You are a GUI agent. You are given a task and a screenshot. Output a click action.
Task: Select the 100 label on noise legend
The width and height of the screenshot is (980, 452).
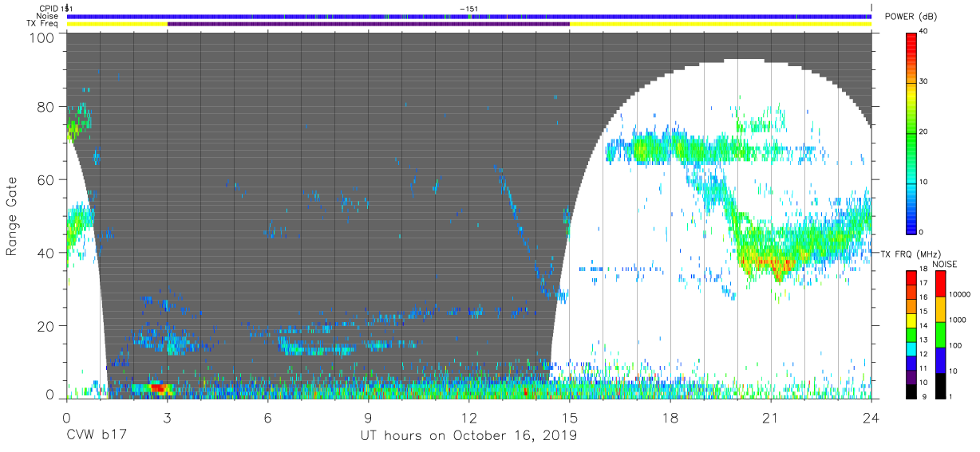(954, 347)
